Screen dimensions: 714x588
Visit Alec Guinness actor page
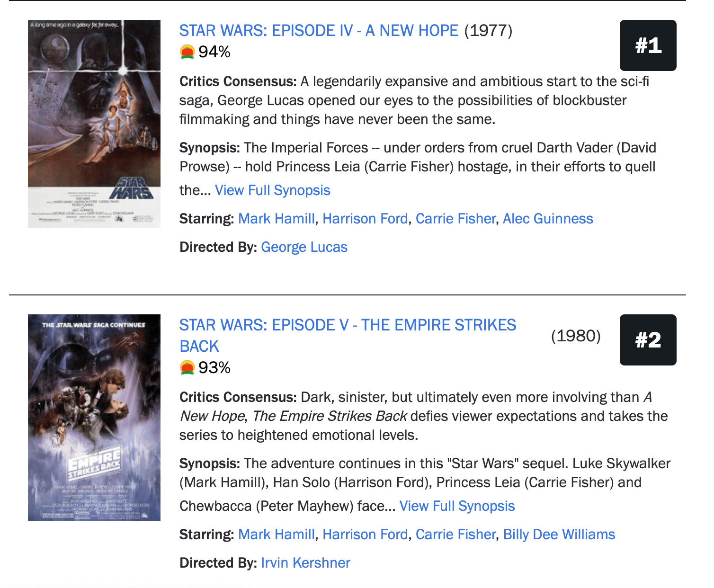(548, 219)
